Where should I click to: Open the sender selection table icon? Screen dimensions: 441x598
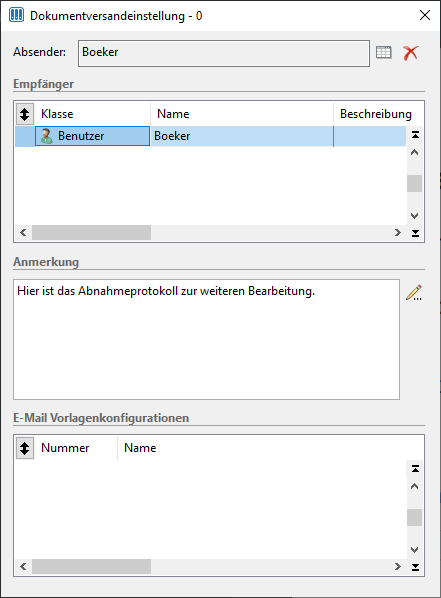[x=383, y=53]
